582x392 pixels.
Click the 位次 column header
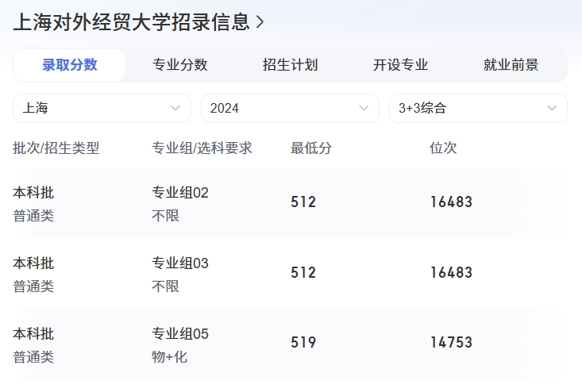(x=443, y=148)
